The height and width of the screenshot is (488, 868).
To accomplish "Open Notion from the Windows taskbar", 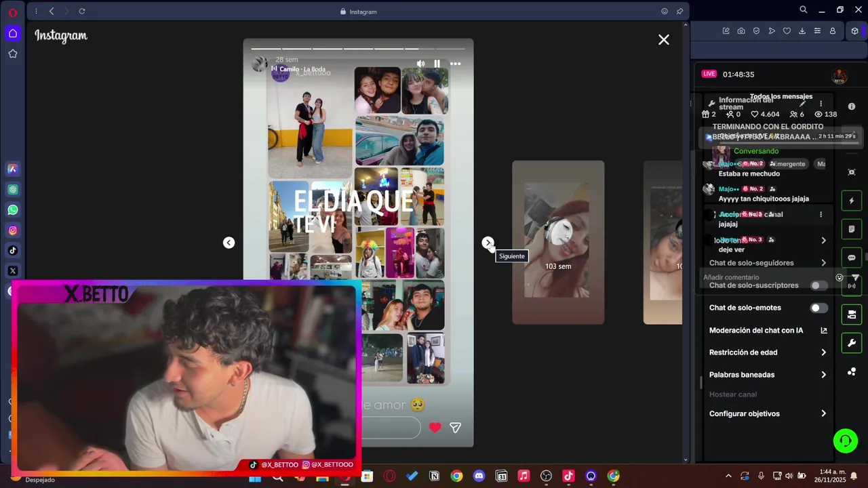I will pyautogui.click(x=434, y=476).
